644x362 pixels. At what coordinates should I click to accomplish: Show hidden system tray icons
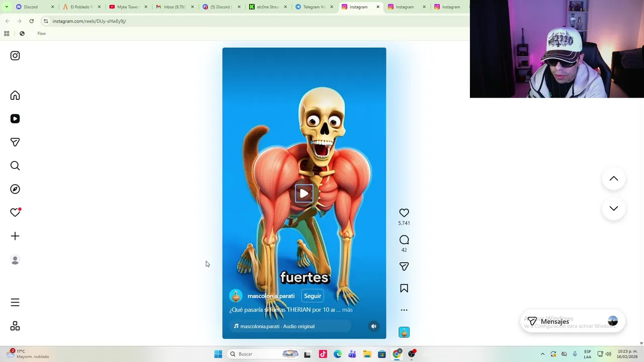[542, 354]
